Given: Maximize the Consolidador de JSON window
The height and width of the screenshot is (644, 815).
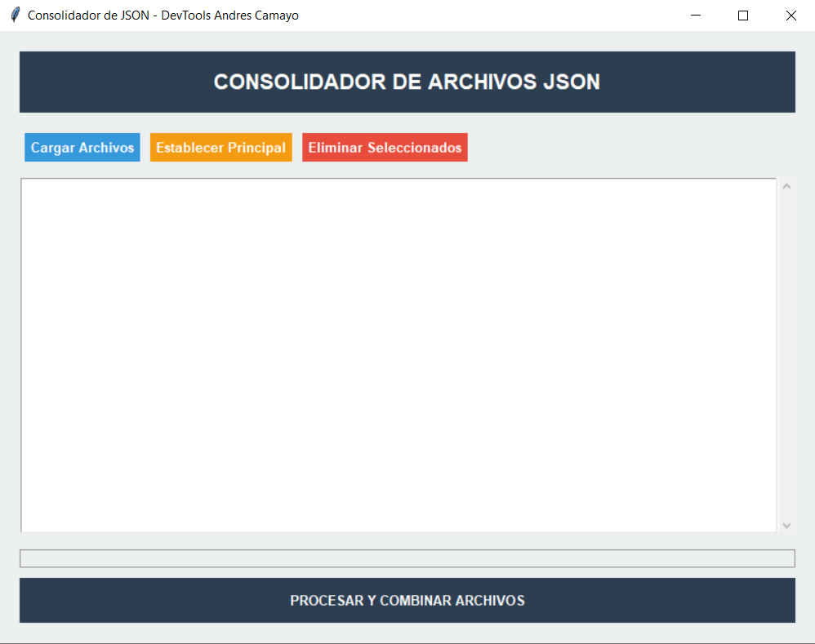Looking at the screenshot, I should click(743, 16).
